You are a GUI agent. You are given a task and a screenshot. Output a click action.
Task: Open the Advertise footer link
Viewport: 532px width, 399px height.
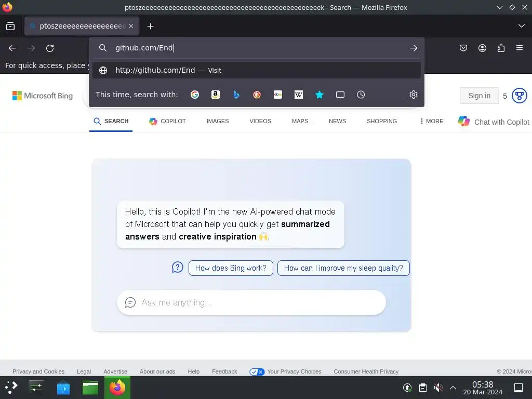tap(115, 371)
